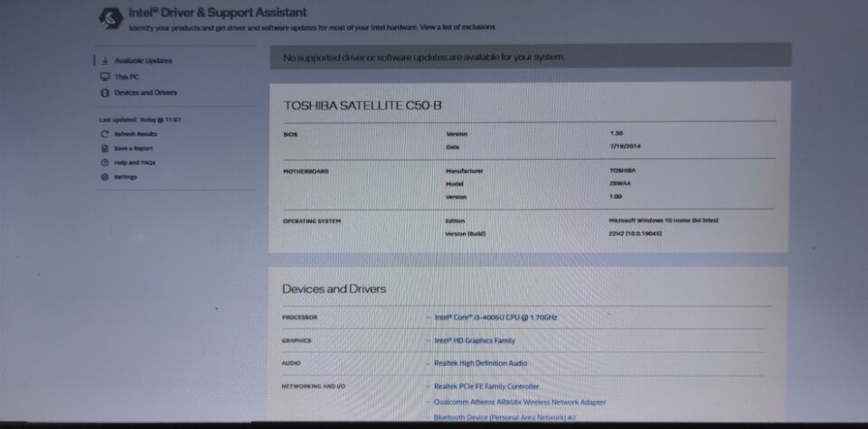Click the motherboard version value 1.00
Viewport: 868px width, 429px height.
(x=616, y=197)
